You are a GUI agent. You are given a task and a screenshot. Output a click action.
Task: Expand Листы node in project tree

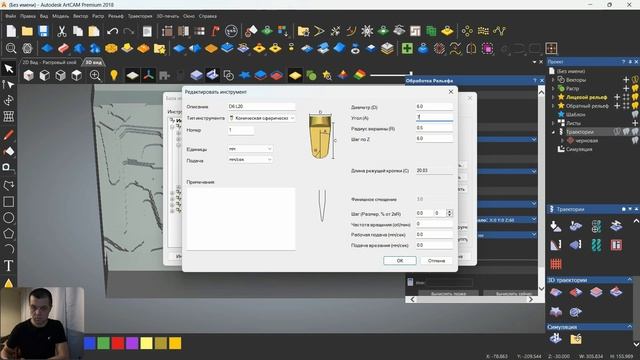553,123
